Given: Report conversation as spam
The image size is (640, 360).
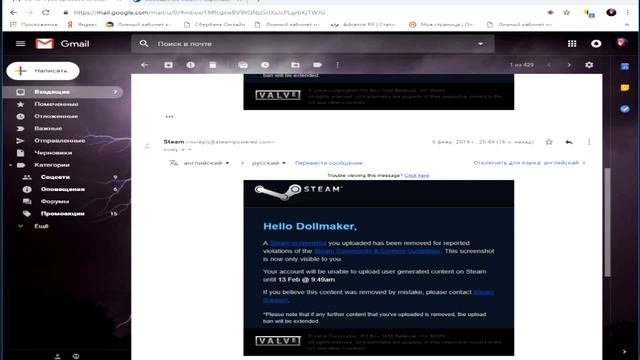Looking at the screenshot, I should [x=190, y=65].
